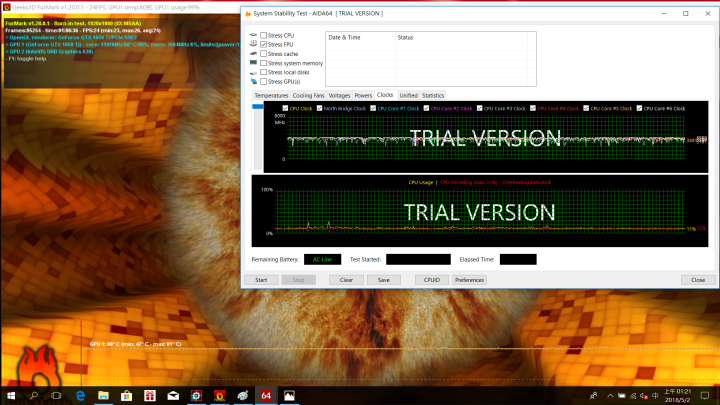The image size is (720, 405).
Task: Show hidden system tray icons
Action: click(x=610, y=395)
